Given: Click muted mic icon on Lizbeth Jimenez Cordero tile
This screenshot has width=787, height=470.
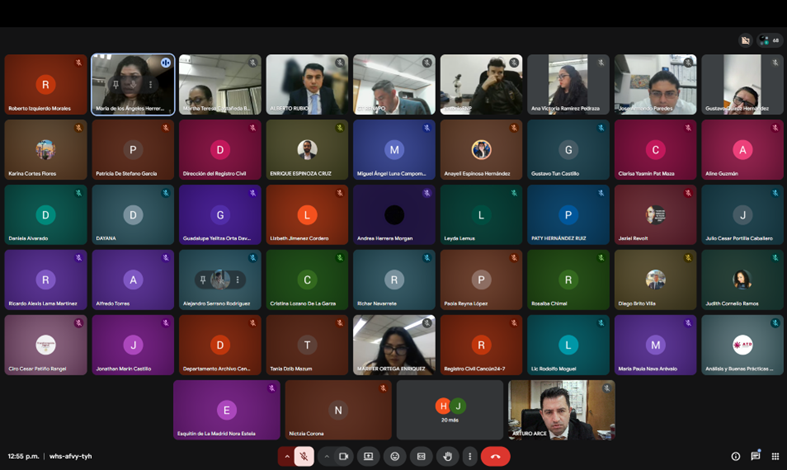Looking at the screenshot, I should (x=340, y=193).
